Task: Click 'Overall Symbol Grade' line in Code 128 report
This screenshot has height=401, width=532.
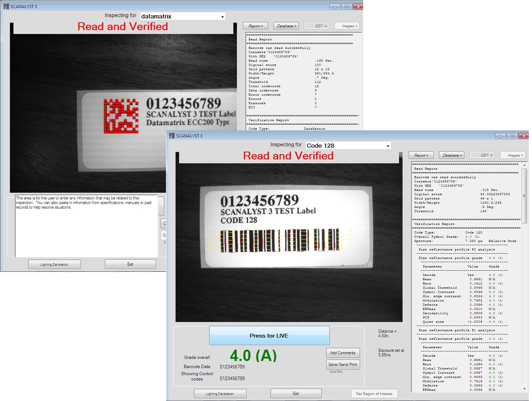Action: click(447, 237)
